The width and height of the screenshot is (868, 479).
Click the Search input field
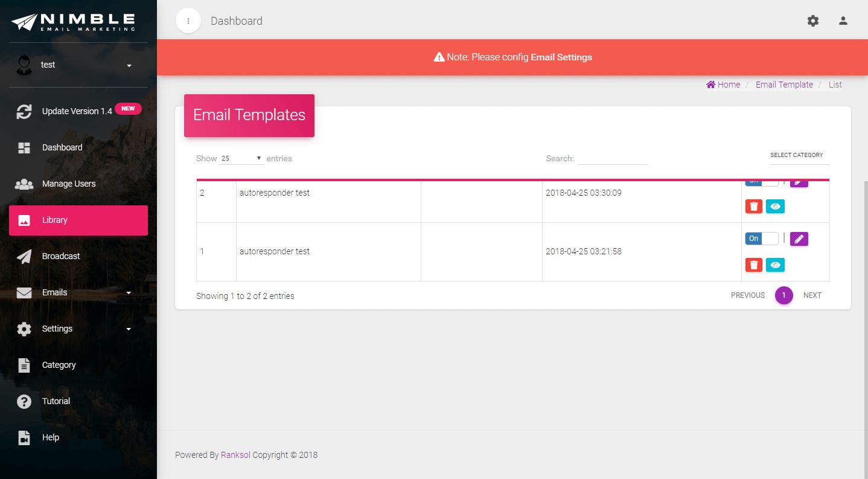coord(613,158)
